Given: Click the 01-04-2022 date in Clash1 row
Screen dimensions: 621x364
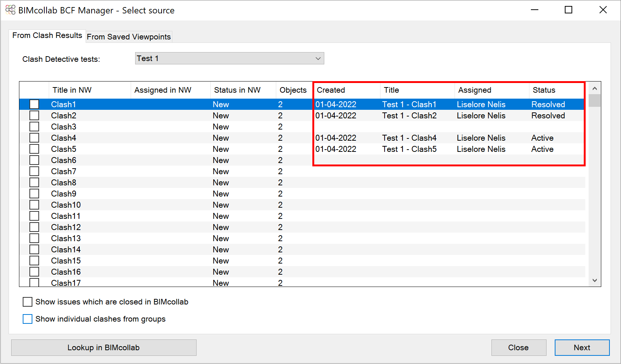Looking at the screenshot, I should pyautogui.click(x=336, y=104).
